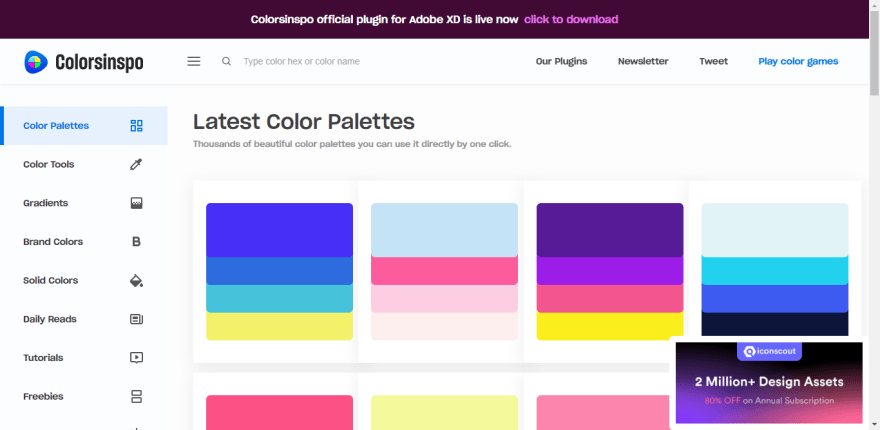The width and height of the screenshot is (880, 430).
Task: Click the 'click to download' banner link
Action: pyautogui.click(x=571, y=19)
